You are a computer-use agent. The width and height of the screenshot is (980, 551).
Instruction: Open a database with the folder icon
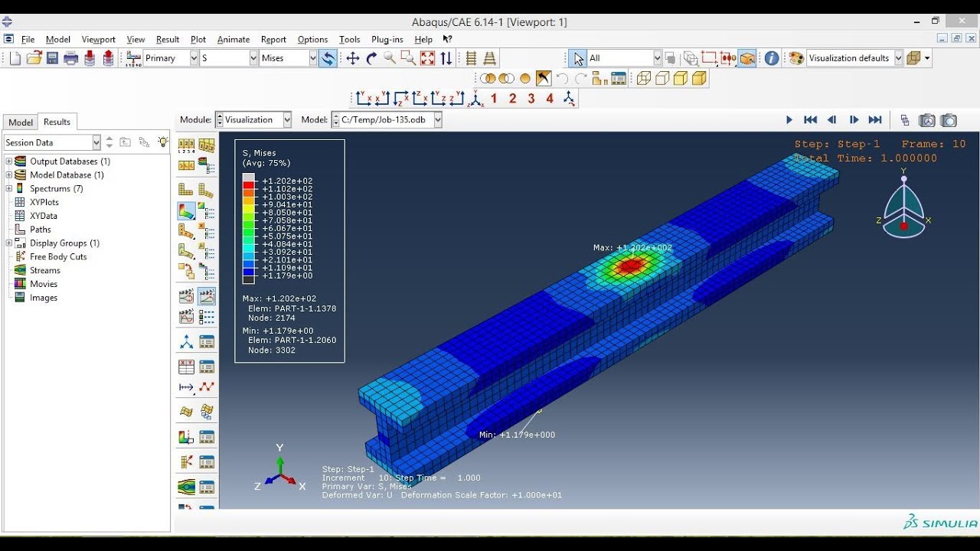[34, 58]
